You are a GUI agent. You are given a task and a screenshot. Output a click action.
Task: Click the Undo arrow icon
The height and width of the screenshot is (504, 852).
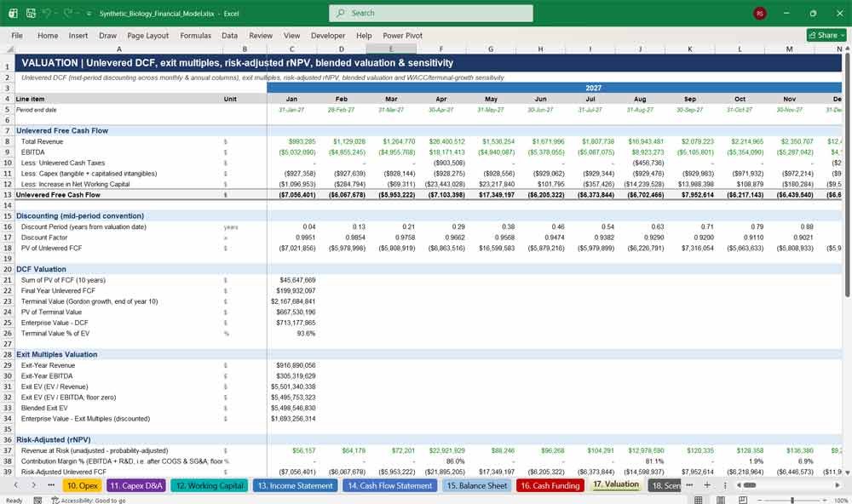47,13
